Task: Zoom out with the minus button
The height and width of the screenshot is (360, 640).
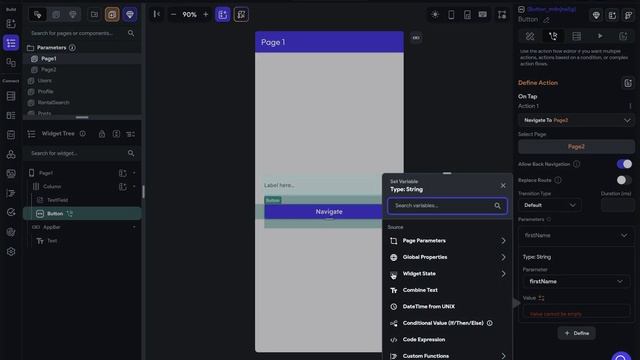Action: 173,14
